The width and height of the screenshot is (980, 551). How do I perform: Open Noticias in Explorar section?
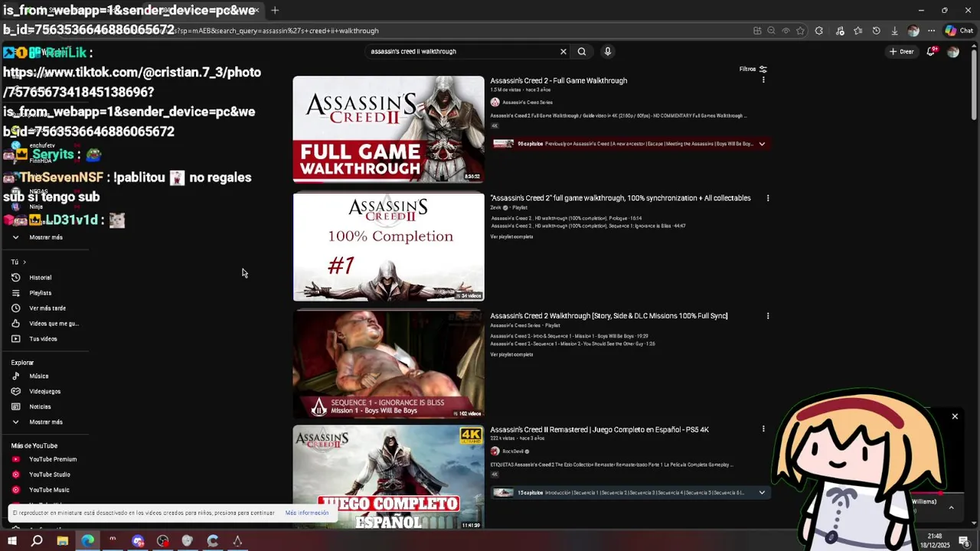pyautogui.click(x=40, y=407)
